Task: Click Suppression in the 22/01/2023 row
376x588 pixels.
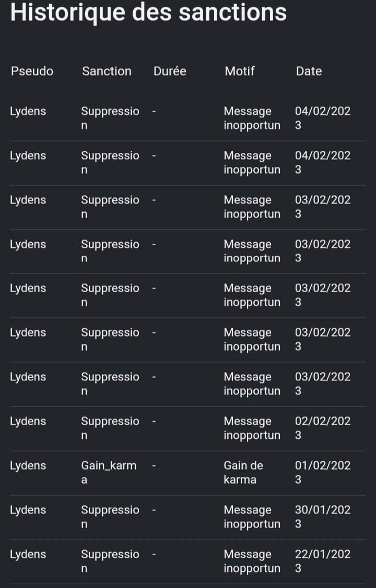Action: tap(110, 561)
